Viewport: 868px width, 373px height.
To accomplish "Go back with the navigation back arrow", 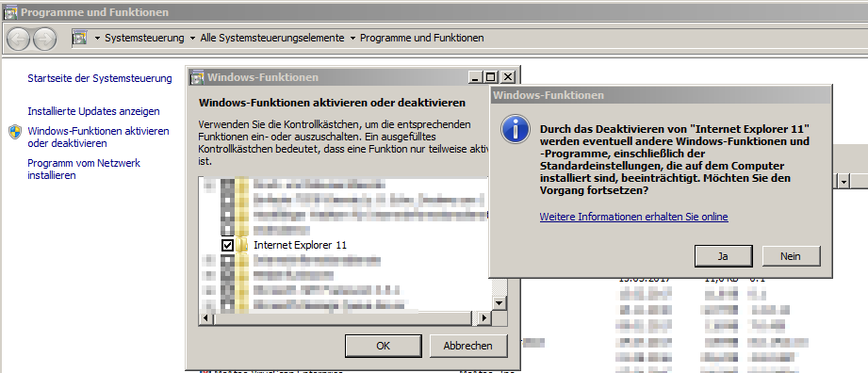I will tap(19, 39).
